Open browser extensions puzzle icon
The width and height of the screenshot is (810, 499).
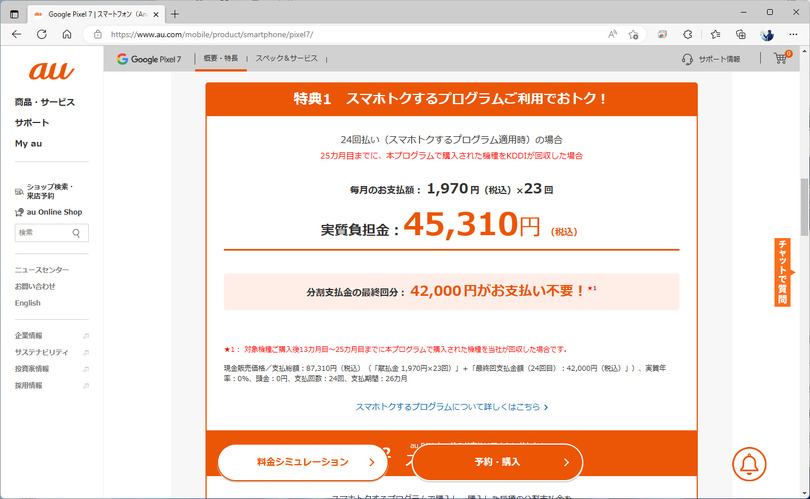point(688,35)
